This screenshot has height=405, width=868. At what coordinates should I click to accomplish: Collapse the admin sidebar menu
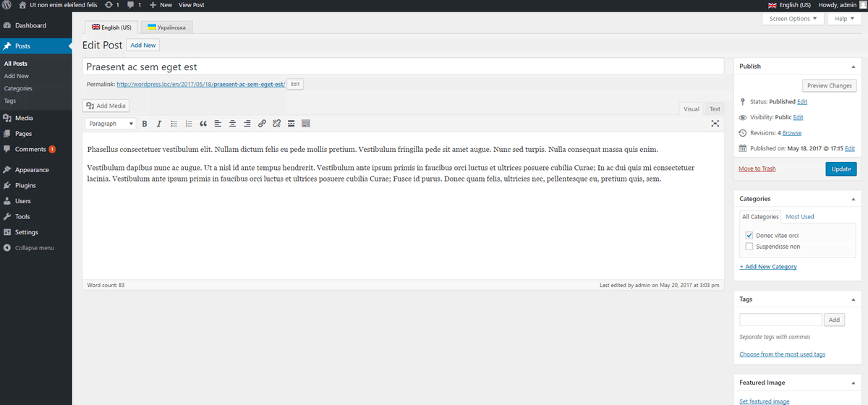29,248
